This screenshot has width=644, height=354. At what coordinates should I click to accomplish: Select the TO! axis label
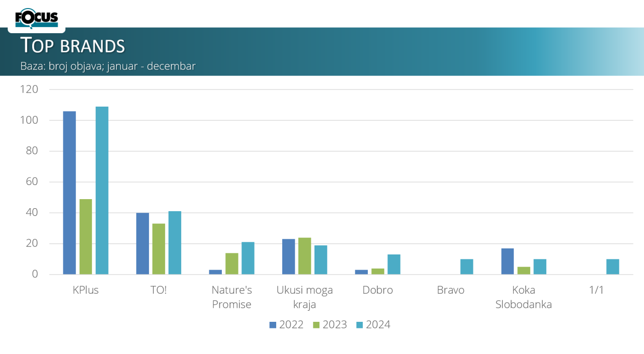(x=158, y=290)
